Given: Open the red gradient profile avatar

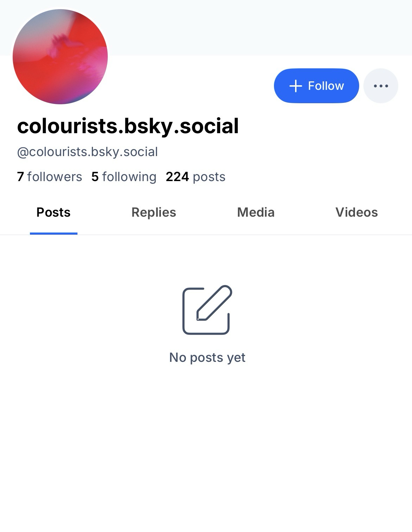Looking at the screenshot, I should [x=60, y=57].
